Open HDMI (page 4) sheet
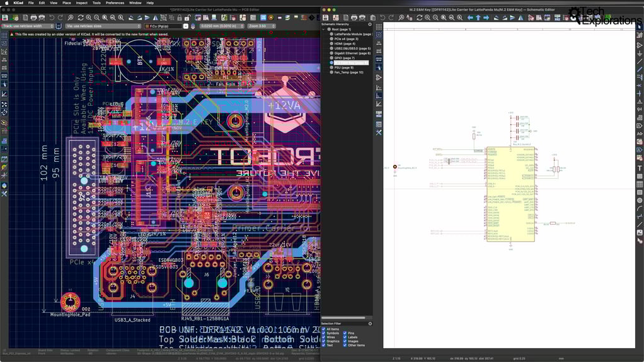Image resolution: width=644 pixels, height=362 pixels. (343, 43)
